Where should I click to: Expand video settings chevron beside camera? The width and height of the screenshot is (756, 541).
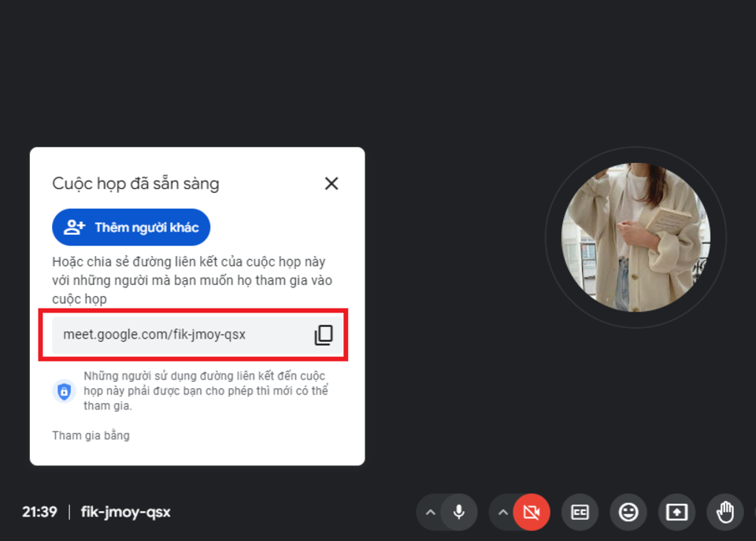tap(502, 513)
